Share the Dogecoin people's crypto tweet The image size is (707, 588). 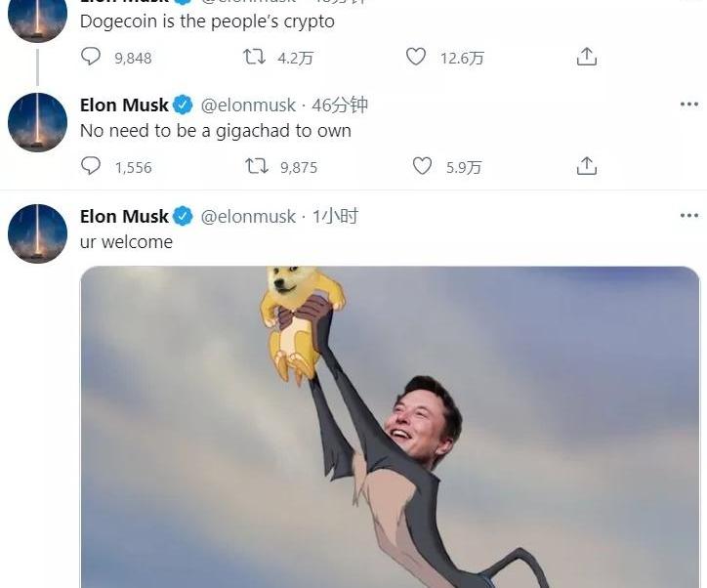(x=587, y=57)
